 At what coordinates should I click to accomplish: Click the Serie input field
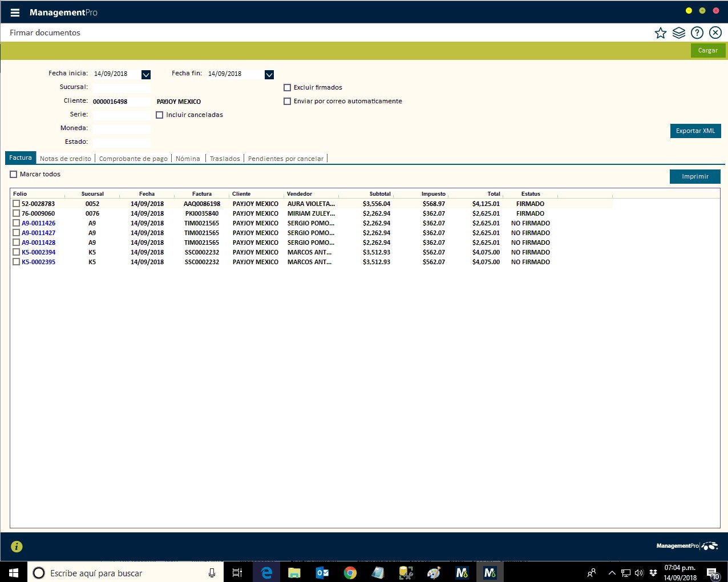point(122,115)
